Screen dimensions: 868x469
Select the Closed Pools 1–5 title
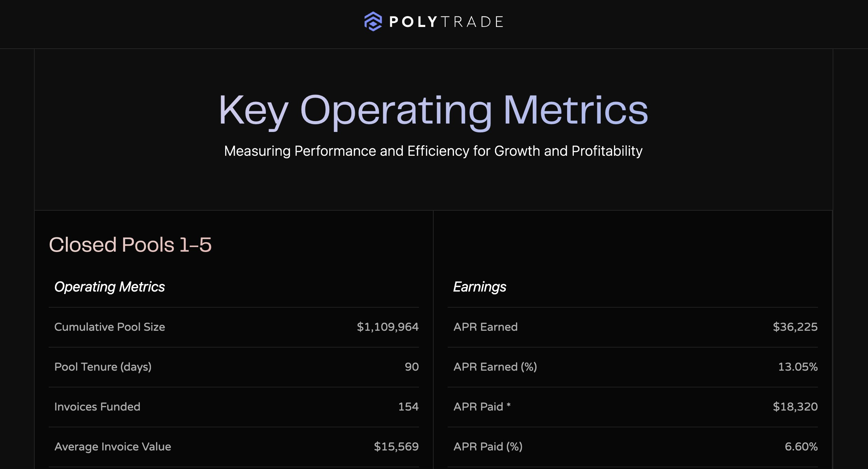pyautogui.click(x=130, y=244)
